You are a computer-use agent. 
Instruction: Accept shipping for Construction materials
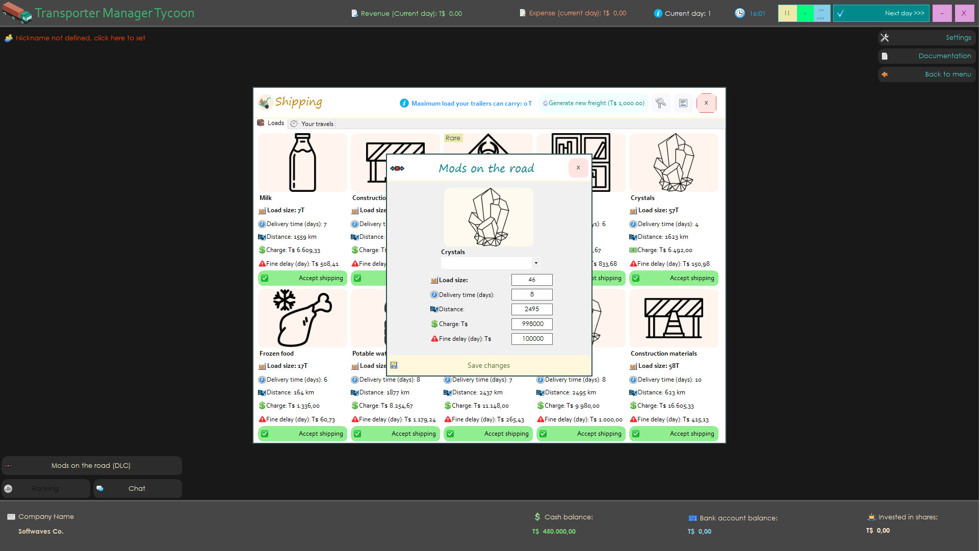tap(674, 433)
